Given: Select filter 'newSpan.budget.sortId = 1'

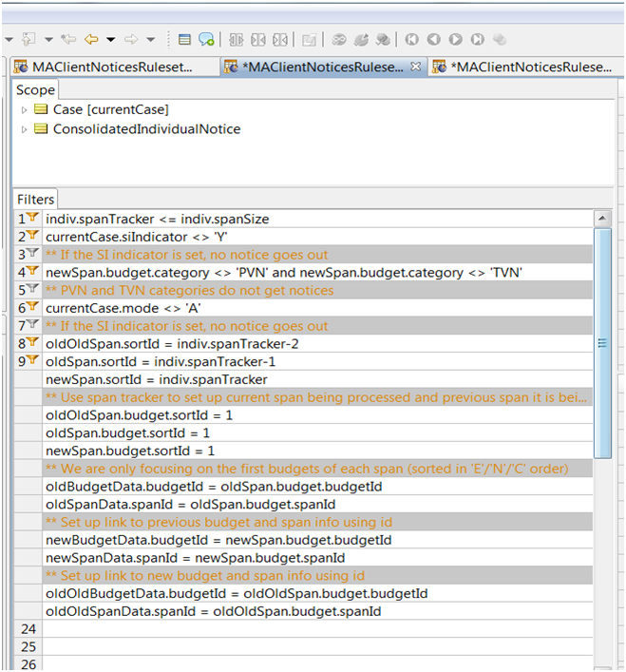Looking at the screenshot, I should click(x=317, y=451).
